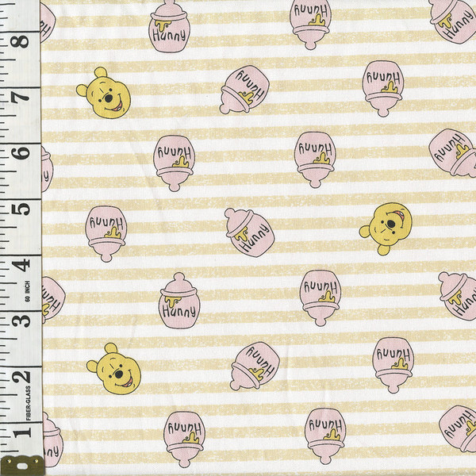Click the pot in the bottom-right corner
This screenshot has width=476, height=476.
459,428
